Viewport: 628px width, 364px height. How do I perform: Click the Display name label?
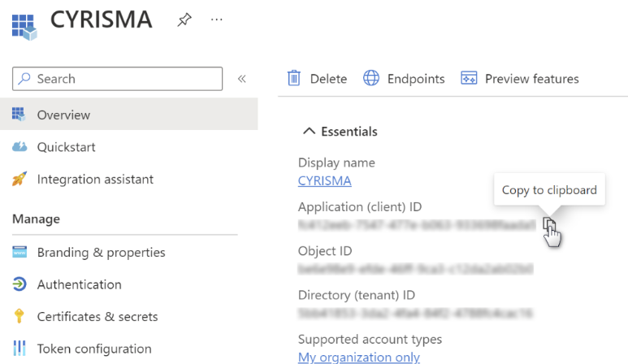[336, 162]
